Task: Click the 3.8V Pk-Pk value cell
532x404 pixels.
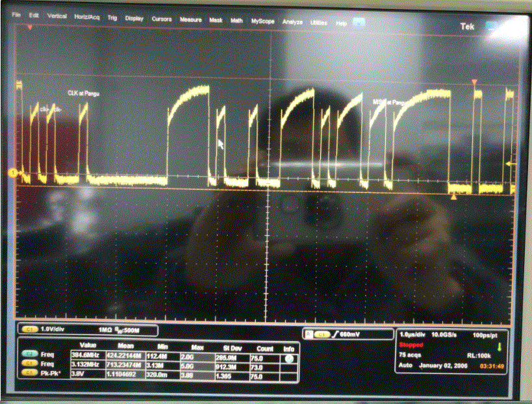Action: coord(88,374)
